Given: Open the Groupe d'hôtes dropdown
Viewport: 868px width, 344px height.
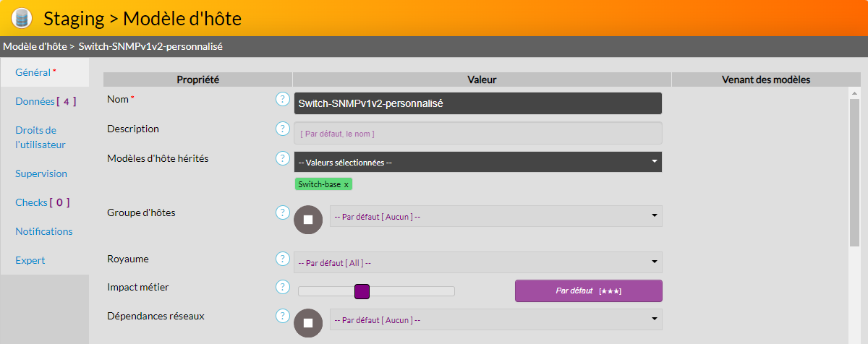Looking at the screenshot, I should [495, 216].
